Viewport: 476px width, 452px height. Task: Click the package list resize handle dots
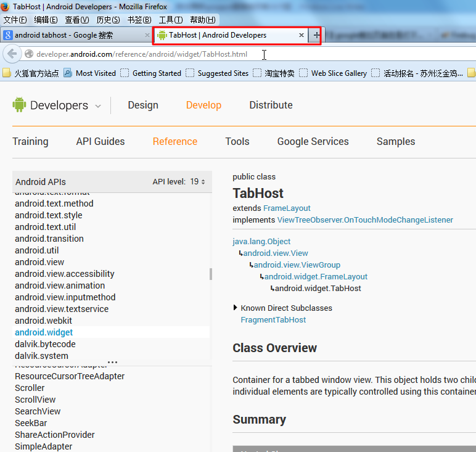[112, 362]
